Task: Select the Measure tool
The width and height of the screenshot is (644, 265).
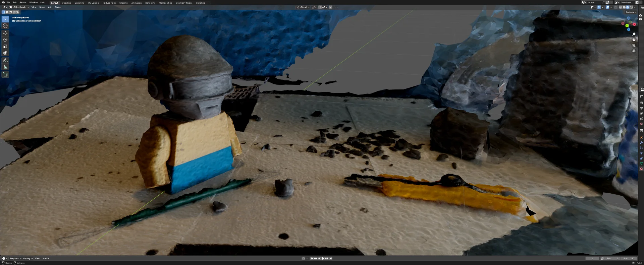Action: pos(5,67)
